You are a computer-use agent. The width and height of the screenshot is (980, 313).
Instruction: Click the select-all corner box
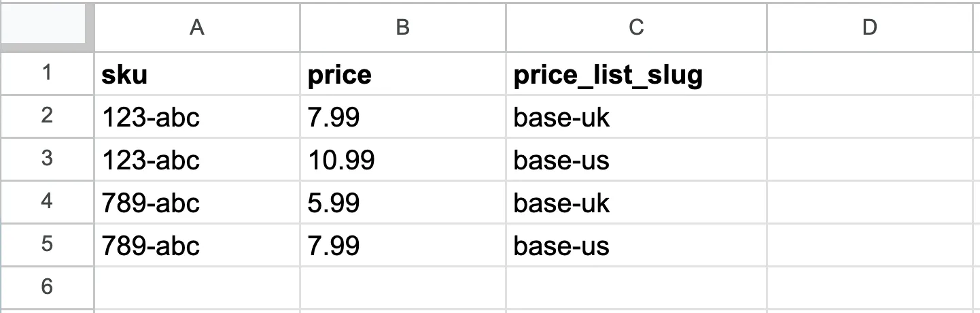[47, 27]
